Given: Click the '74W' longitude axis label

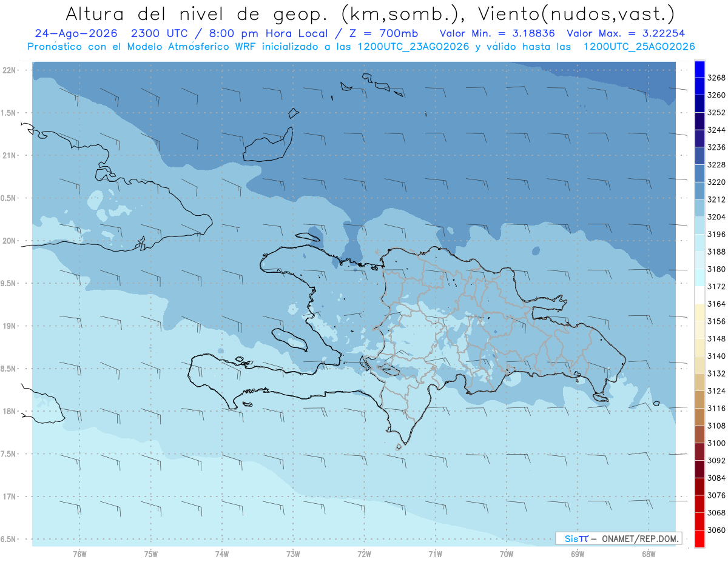Looking at the screenshot, I should pyautogui.click(x=222, y=554).
